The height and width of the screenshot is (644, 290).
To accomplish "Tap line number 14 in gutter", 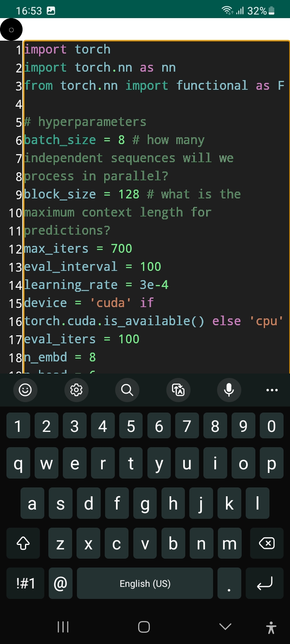I will (x=15, y=285).
